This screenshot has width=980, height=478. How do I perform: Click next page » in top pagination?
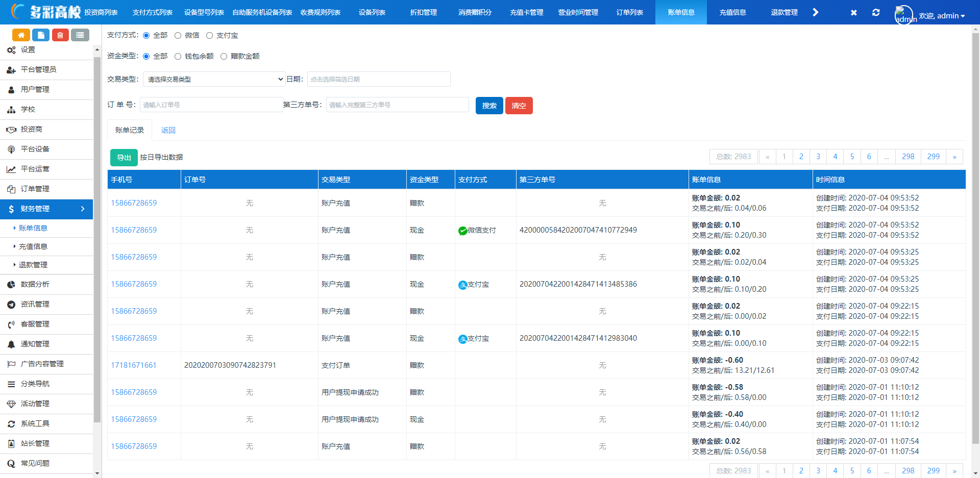pyautogui.click(x=954, y=157)
